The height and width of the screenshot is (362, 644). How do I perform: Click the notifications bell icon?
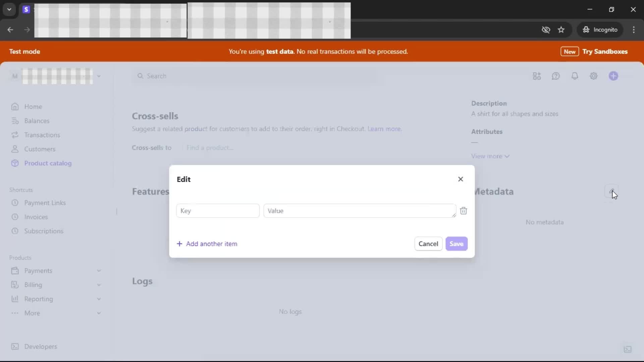575,76
